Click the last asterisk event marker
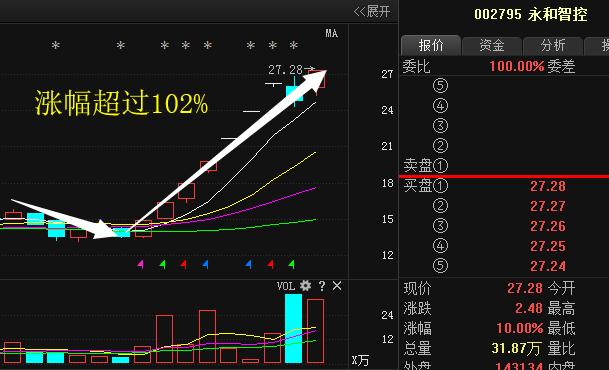609x370 pixels. [x=294, y=46]
